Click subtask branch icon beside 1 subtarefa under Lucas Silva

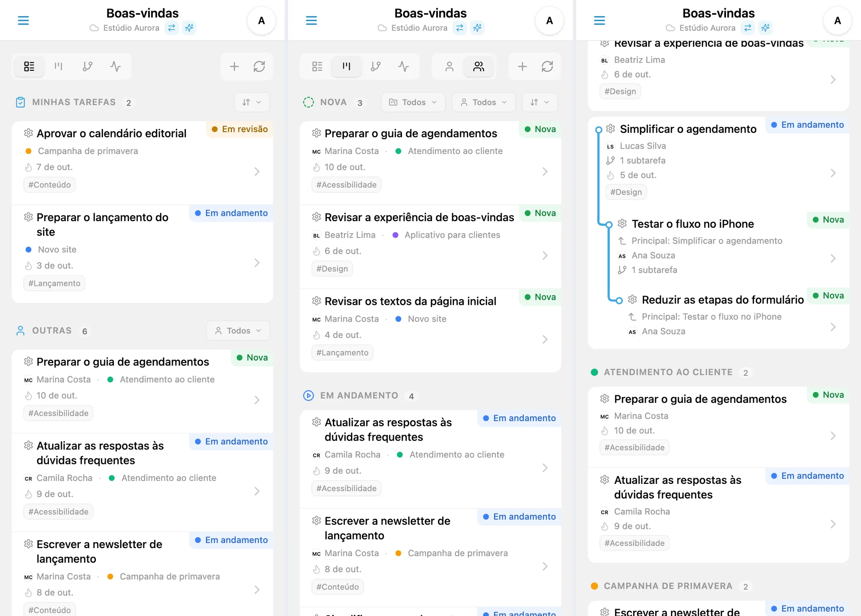pyautogui.click(x=610, y=160)
